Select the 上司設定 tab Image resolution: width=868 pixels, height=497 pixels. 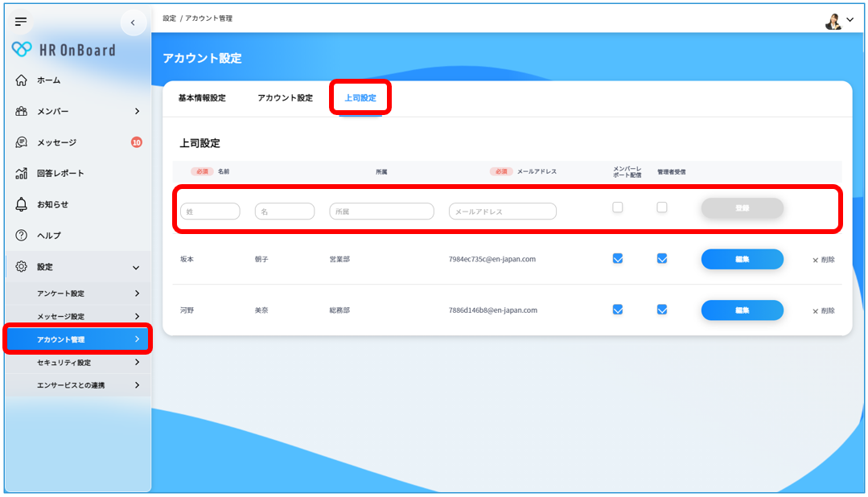360,98
